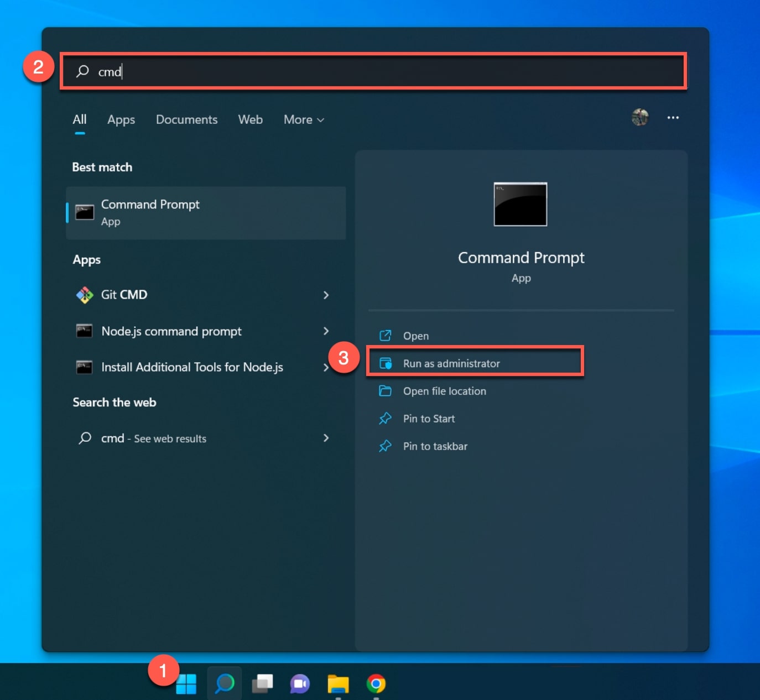Launch Google Chrome from the taskbar
The image size is (760, 700).
[376, 684]
